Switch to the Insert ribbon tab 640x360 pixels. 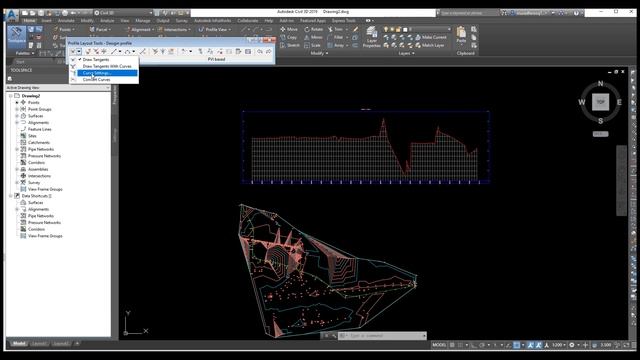click(x=47, y=20)
